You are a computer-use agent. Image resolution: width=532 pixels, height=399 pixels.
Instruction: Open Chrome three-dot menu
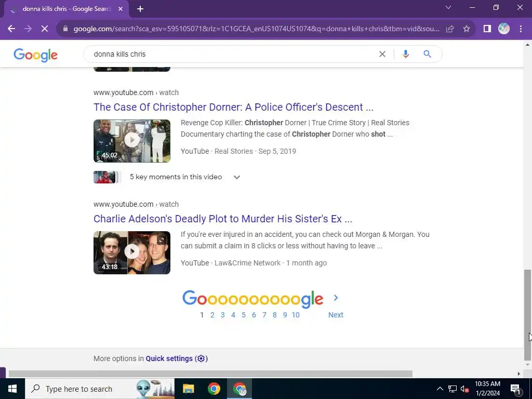(x=521, y=29)
